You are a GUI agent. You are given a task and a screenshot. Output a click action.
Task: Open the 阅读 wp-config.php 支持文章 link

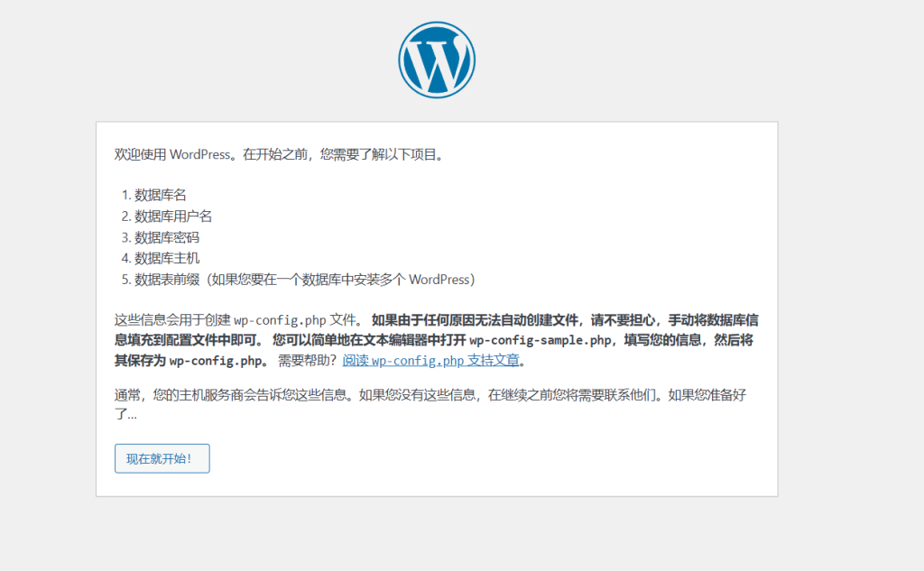[x=430, y=360]
